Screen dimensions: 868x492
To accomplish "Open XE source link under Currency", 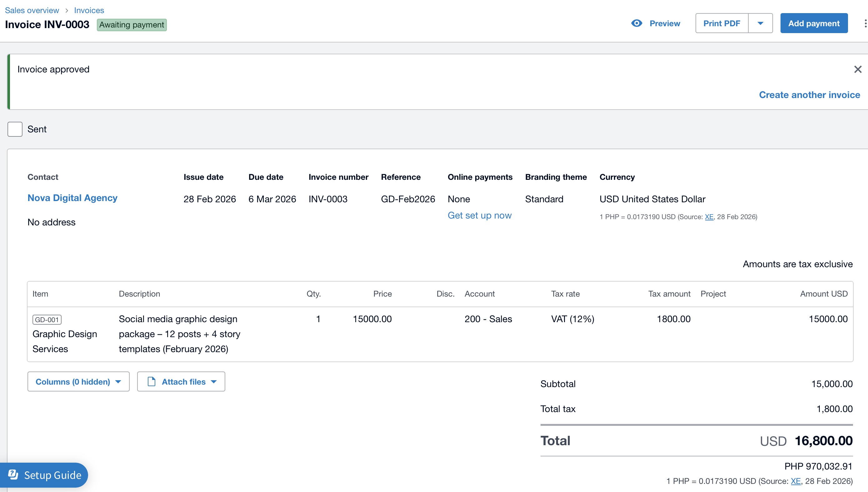I will click(x=709, y=217).
